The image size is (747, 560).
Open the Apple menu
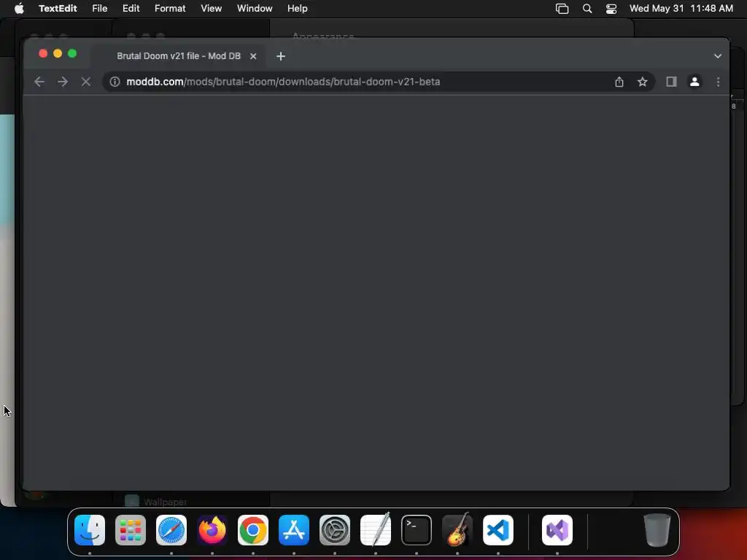coord(19,9)
